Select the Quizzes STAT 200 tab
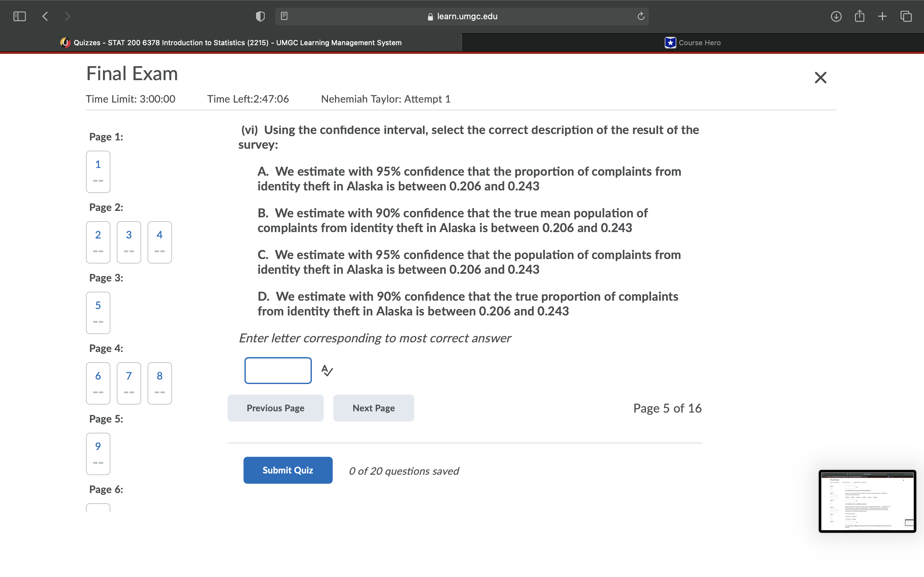The width and height of the screenshot is (924, 577). pyautogui.click(x=231, y=43)
